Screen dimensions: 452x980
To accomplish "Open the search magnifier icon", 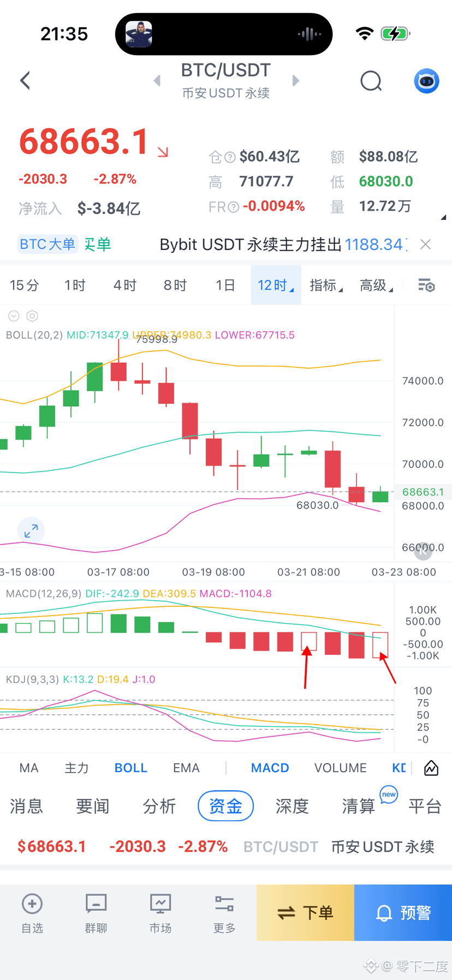I will point(371,81).
